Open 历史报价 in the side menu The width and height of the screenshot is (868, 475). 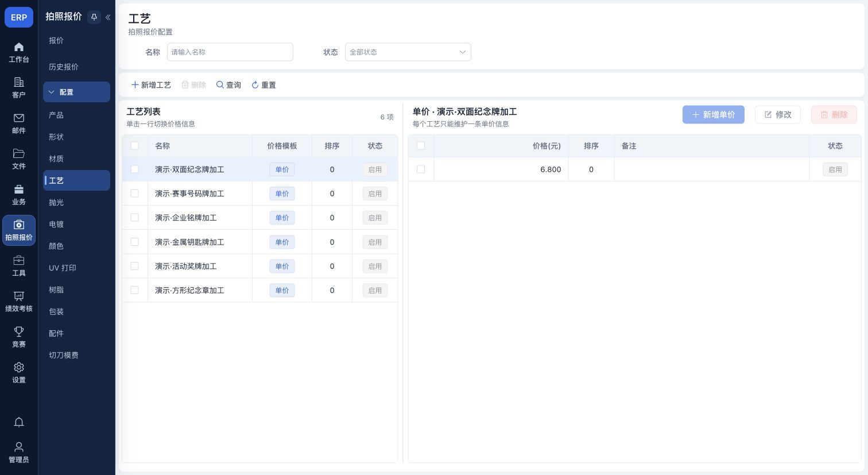tap(76, 67)
